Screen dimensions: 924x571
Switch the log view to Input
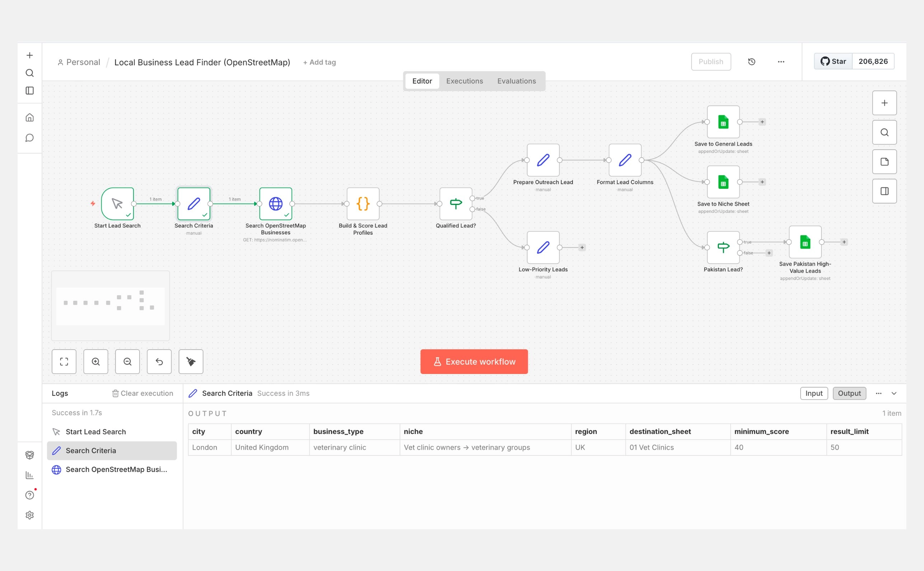(x=814, y=393)
